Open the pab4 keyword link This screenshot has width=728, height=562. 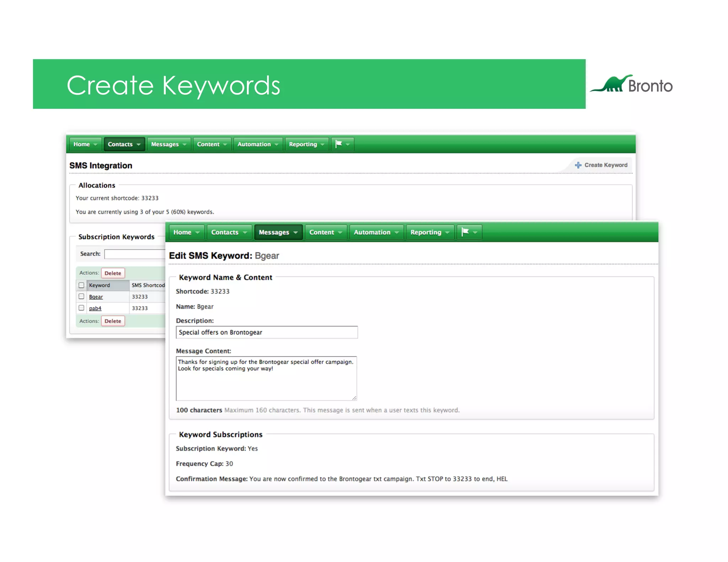point(95,308)
